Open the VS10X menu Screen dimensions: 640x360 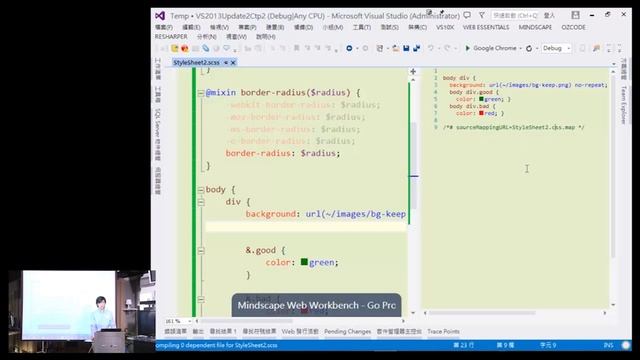445,27
